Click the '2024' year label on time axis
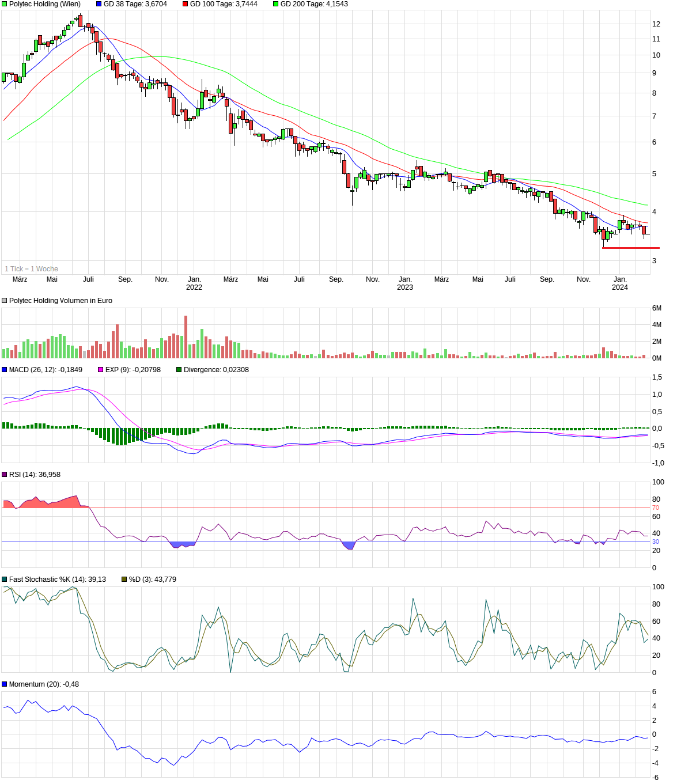The image size is (677, 784). pyautogui.click(x=620, y=287)
